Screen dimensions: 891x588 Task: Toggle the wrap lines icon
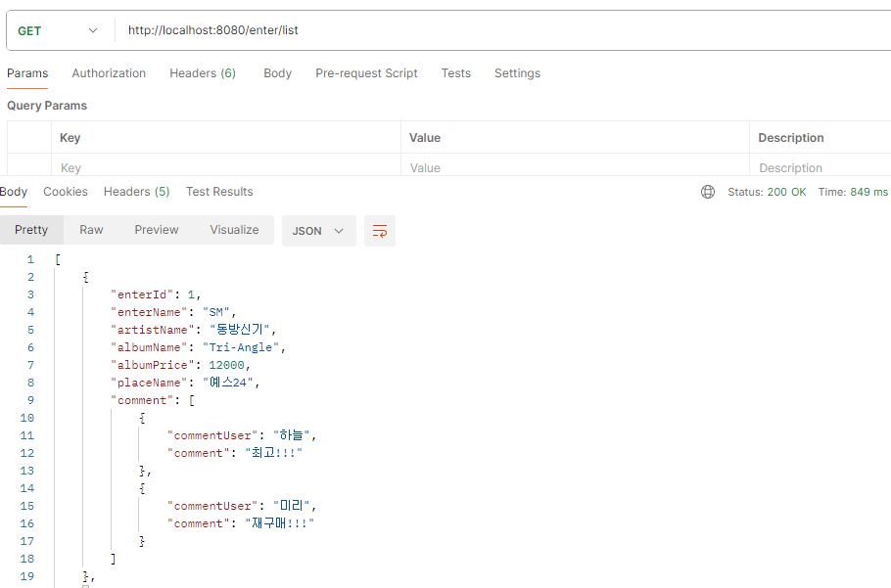click(x=380, y=231)
